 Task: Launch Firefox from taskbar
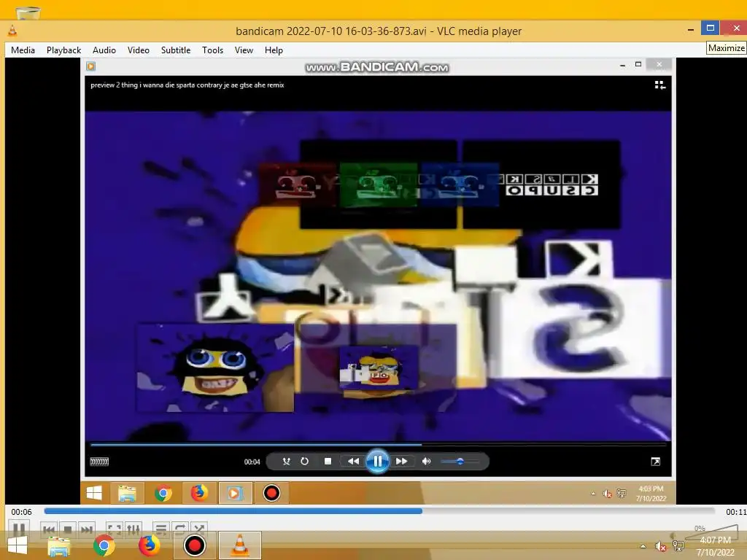(149, 545)
